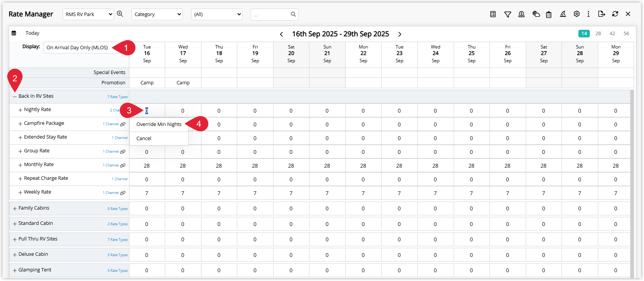Expand the Extended Stay Rate row
The image size is (644, 281).
20,137
